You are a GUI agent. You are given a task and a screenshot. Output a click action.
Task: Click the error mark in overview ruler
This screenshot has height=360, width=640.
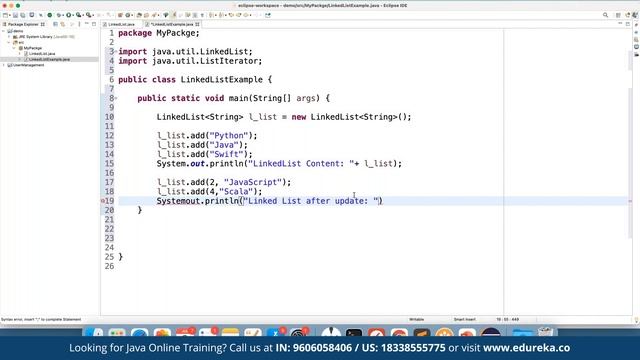click(x=631, y=201)
